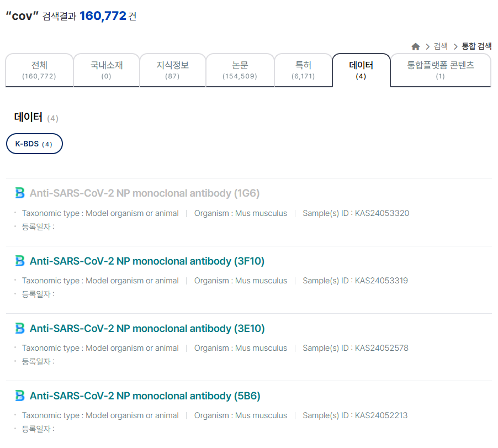Screen dimensions: 498x448
Task: Switch to 통합플랫폼 콘텐츠 tab
Action: (441, 70)
